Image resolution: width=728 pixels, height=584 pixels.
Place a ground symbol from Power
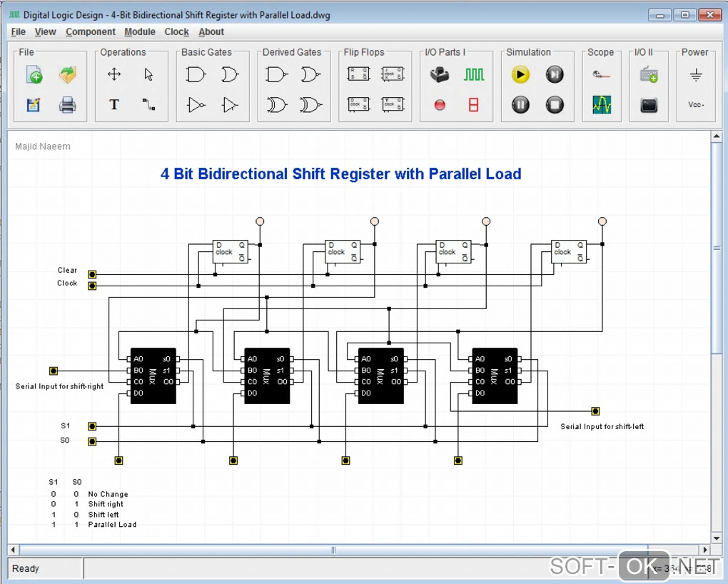[x=696, y=74]
